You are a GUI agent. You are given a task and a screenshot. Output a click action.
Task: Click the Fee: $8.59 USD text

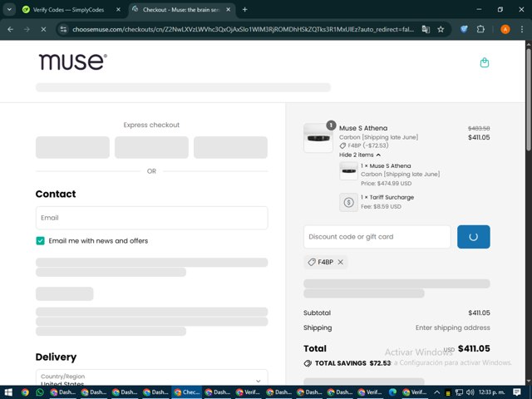[381, 206]
